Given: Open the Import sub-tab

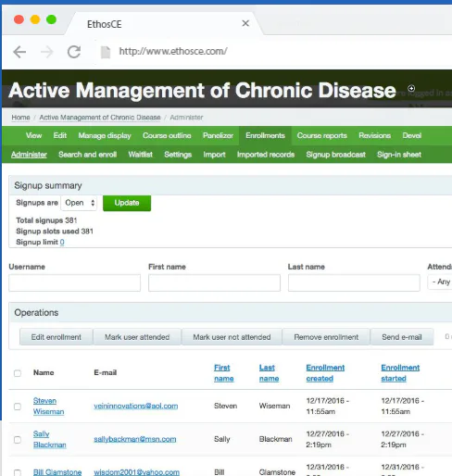Looking at the screenshot, I should pyautogui.click(x=214, y=155).
